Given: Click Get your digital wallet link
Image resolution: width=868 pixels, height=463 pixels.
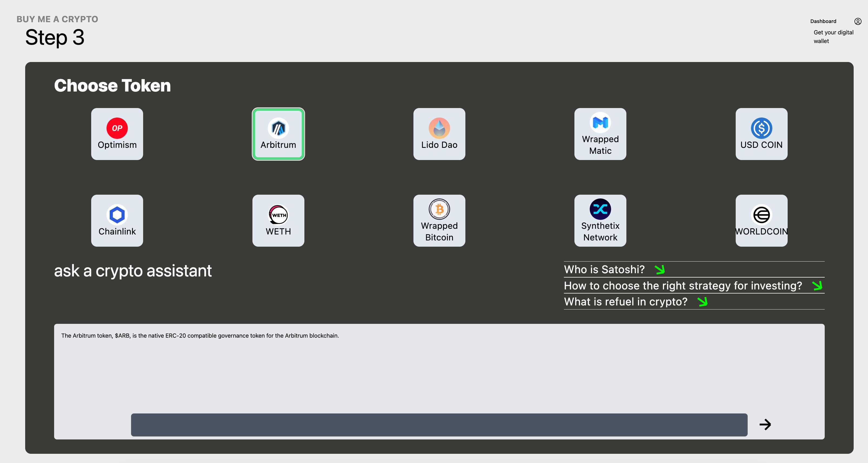Looking at the screenshot, I should [833, 37].
